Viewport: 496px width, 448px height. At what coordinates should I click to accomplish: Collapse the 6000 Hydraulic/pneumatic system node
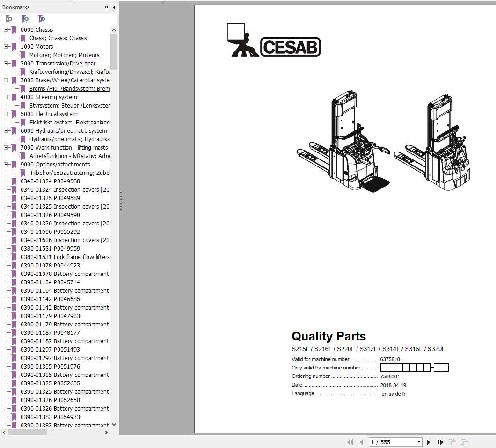pos(6,130)
